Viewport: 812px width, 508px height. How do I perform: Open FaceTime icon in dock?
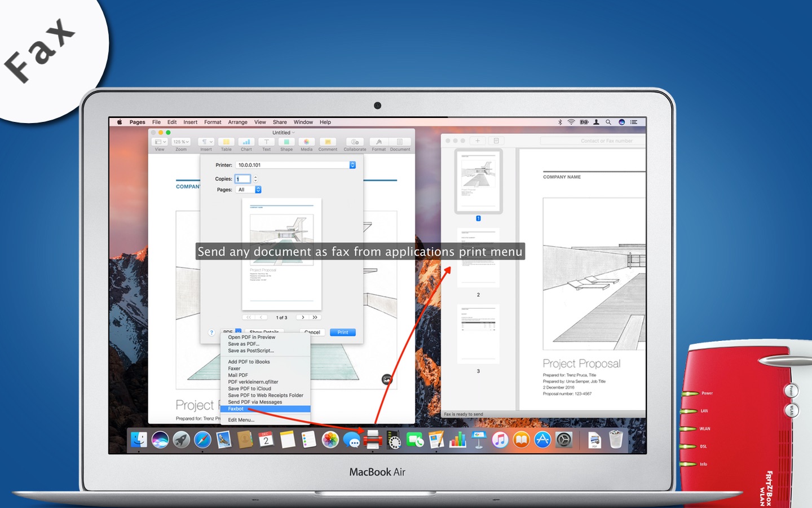(415, 440)
